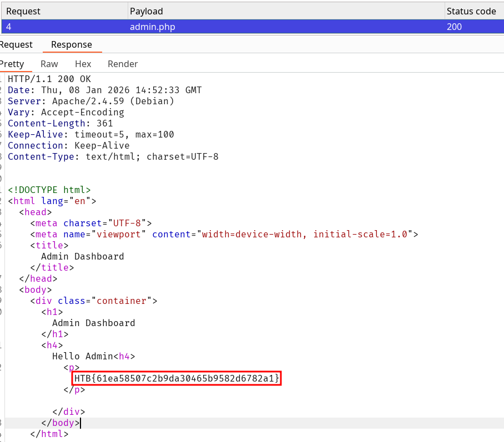Show the Hex view tab

point(83,64)
